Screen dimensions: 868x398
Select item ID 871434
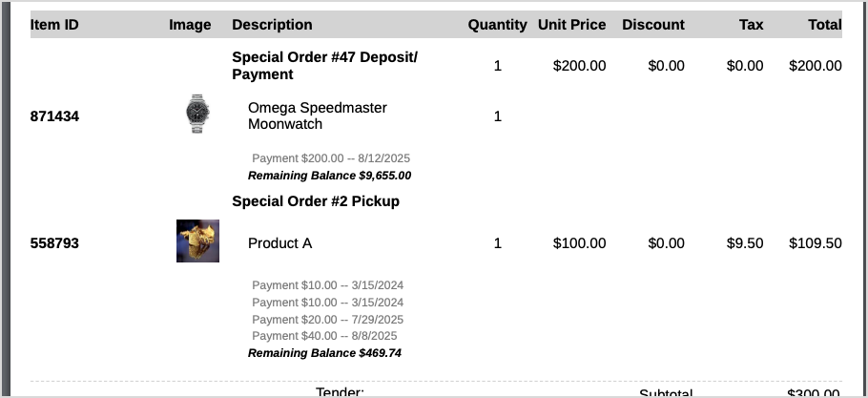(55, 116)
